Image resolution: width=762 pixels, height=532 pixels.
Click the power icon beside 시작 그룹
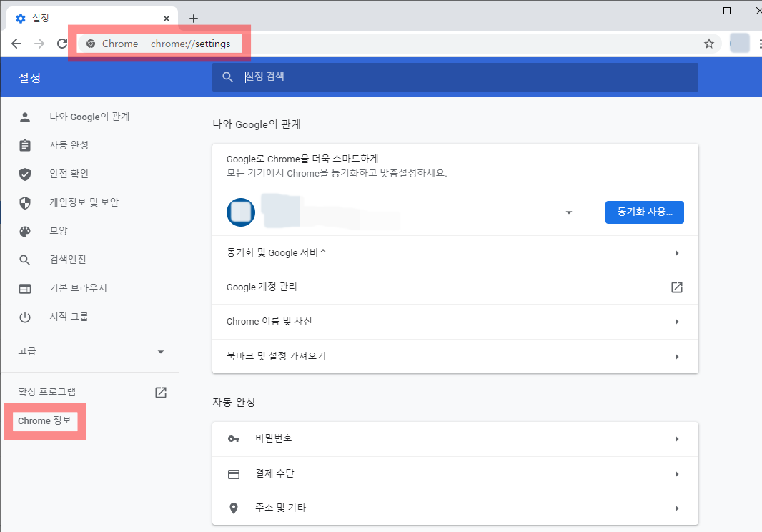[25, 317]
